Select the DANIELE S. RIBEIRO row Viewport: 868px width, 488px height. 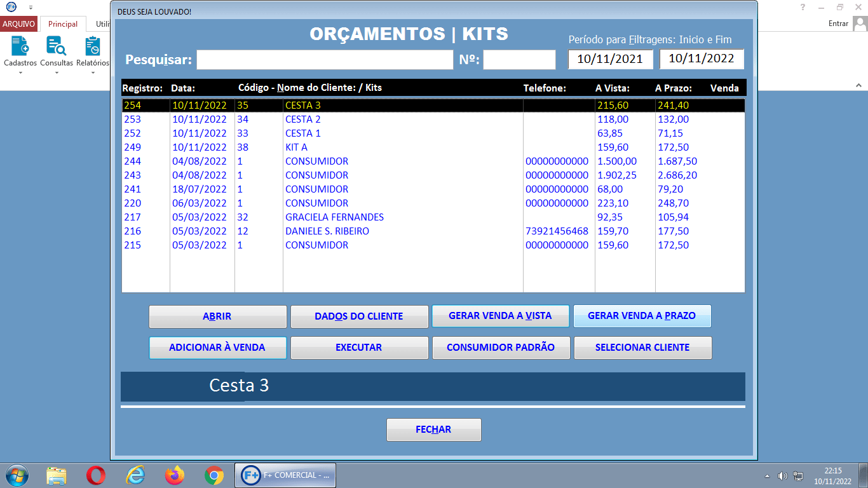433,231
